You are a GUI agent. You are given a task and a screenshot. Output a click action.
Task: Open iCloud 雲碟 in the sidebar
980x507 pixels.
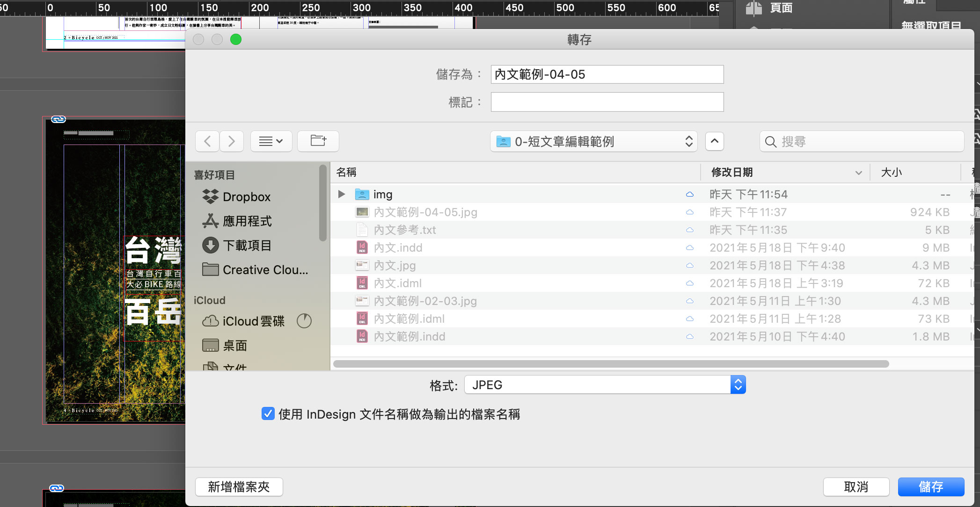tap(253, 321)
